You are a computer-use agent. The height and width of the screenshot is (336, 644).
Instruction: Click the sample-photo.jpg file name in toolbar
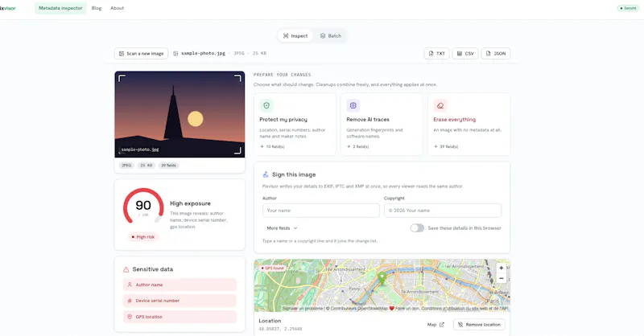point(203,53)
